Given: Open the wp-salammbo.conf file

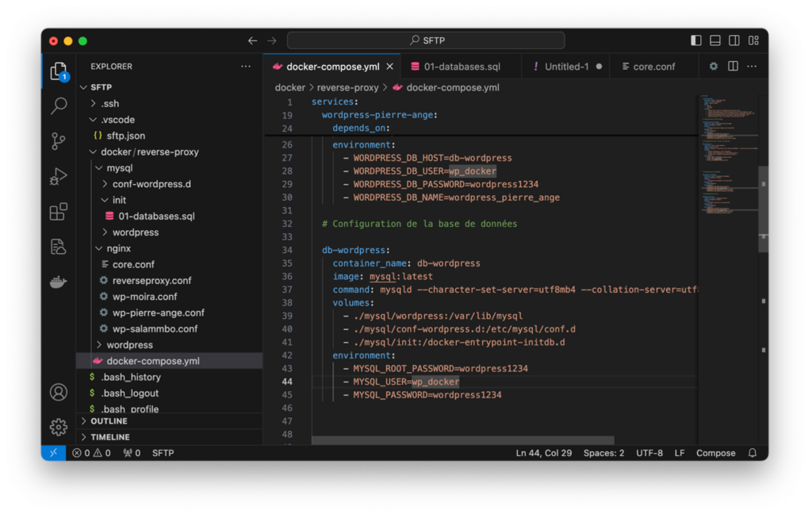Looking at the screenshot, I should point(170,328).
